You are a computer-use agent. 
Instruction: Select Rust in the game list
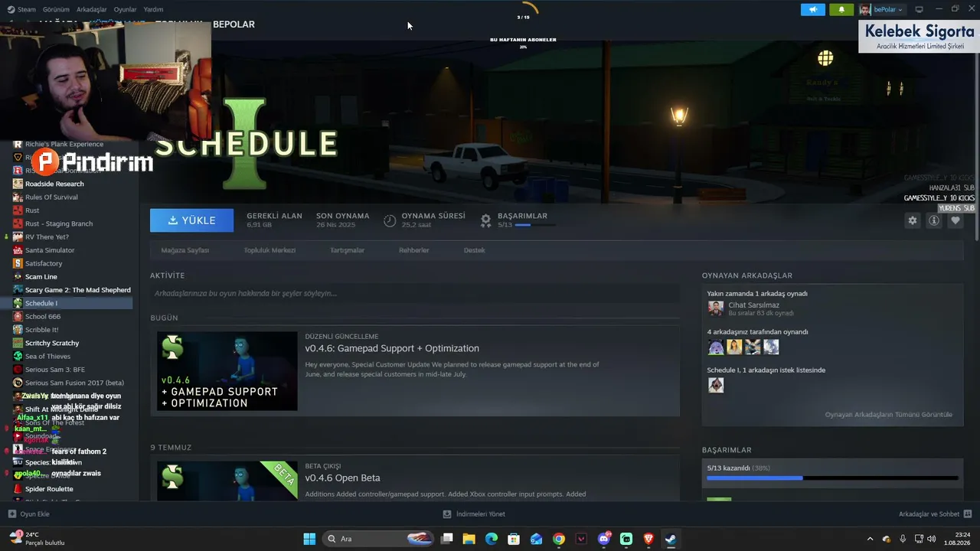pos(32,210)
